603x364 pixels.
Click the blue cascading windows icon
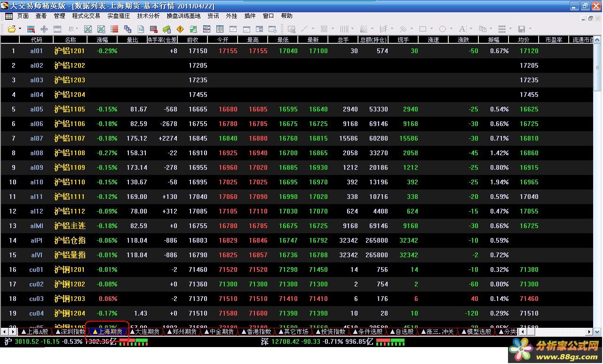[x=127, y=29]
